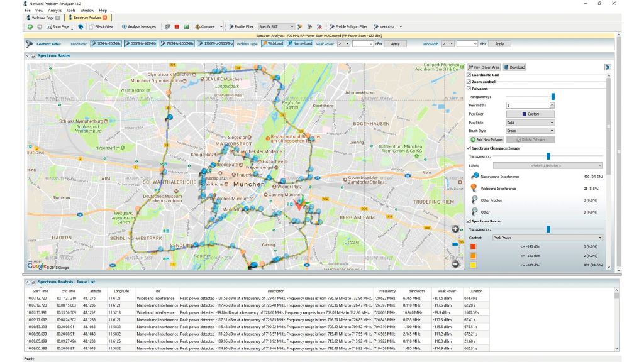
Task: Open the Analysis menu
Action: pyautogui.click(x=55, y=11)
